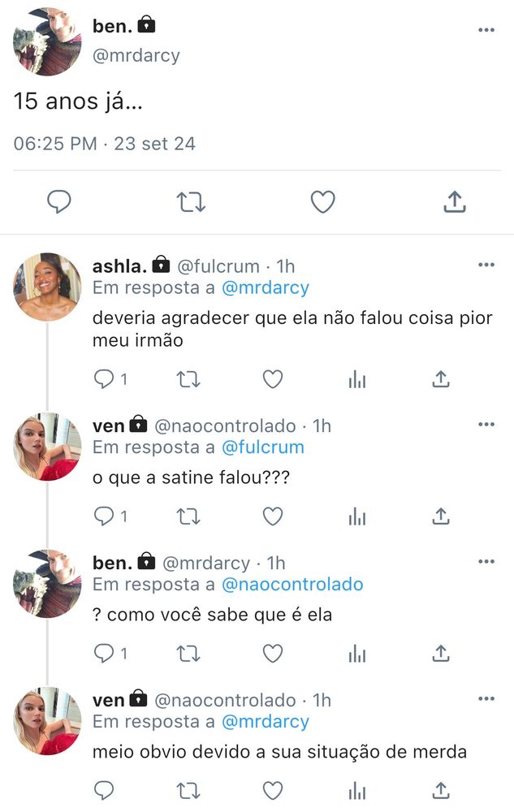Open more options on ashla.'s reply
Image resolution: width=514 pixels, height=812 pixels.
pyautogui.click(x=486, y=265)
